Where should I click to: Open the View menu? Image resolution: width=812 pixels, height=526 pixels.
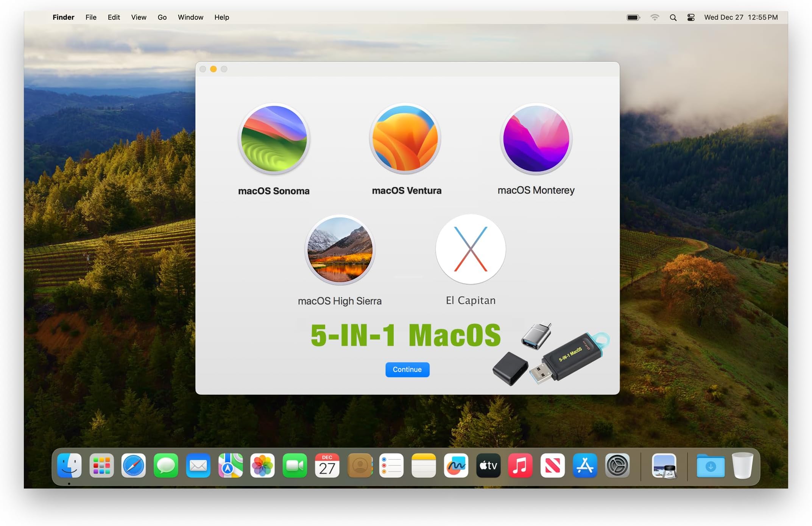click(x=139, y=17)
